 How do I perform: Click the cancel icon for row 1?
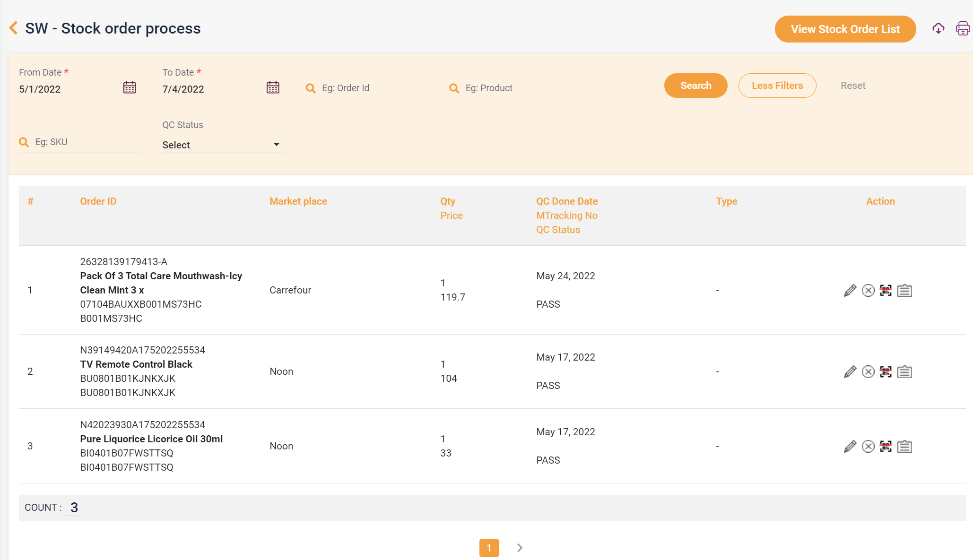[x=868, y=290]
